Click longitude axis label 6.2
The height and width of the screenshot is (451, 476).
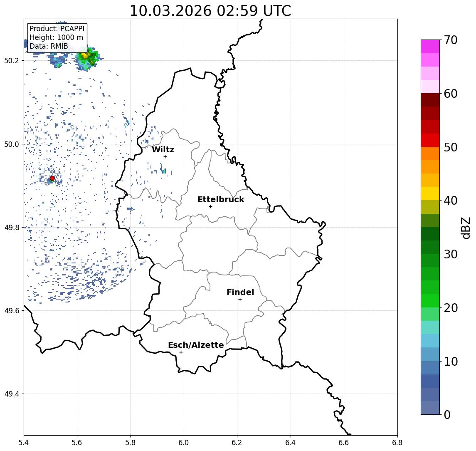(x=237, y=443)
